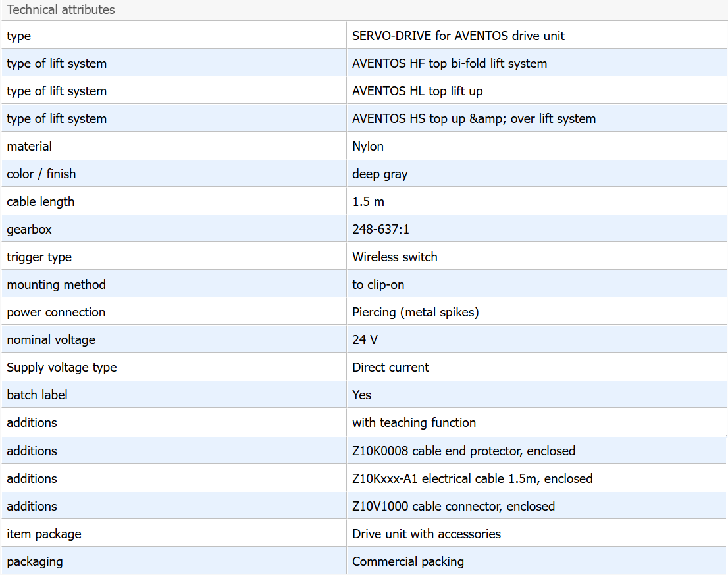Screen dimensions: 728x577
Task: Select Piercing (metal spikes) power connection
Action: 415,313
